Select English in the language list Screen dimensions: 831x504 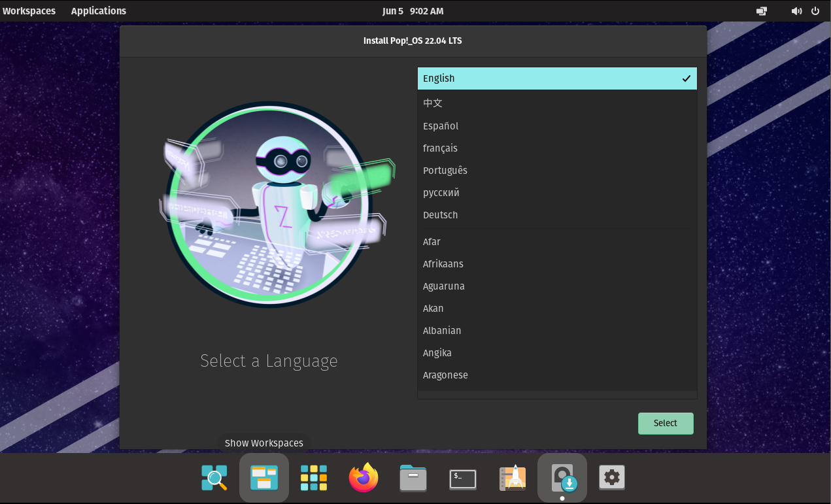pos(557,78)
